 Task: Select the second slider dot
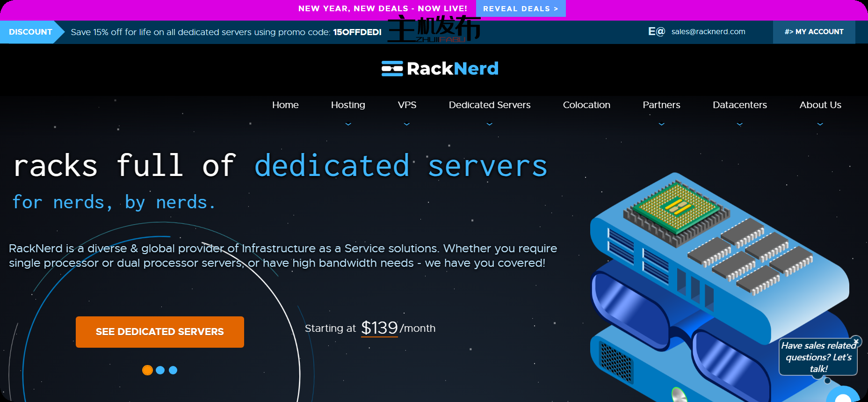pos(160,370)
